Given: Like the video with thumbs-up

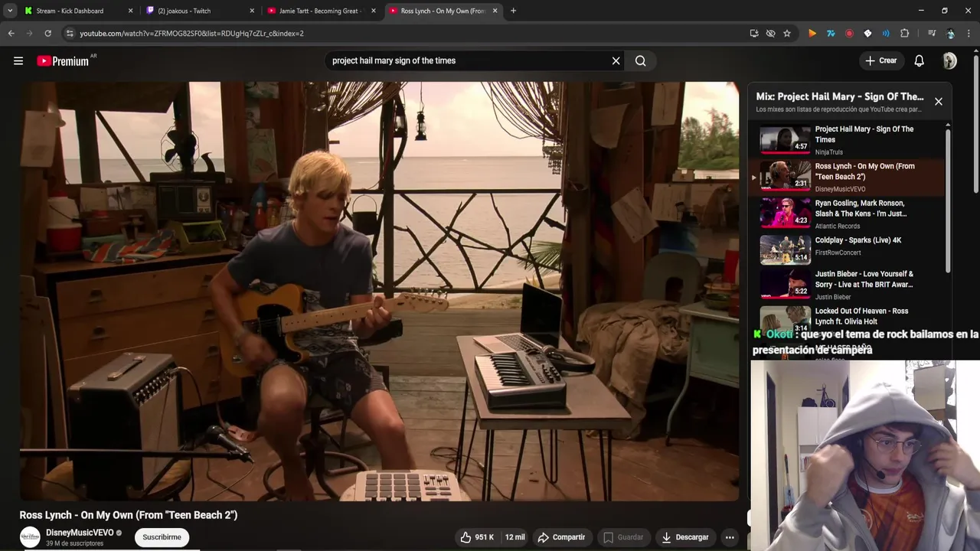Looking at the screenshot, I should point(476,537).
